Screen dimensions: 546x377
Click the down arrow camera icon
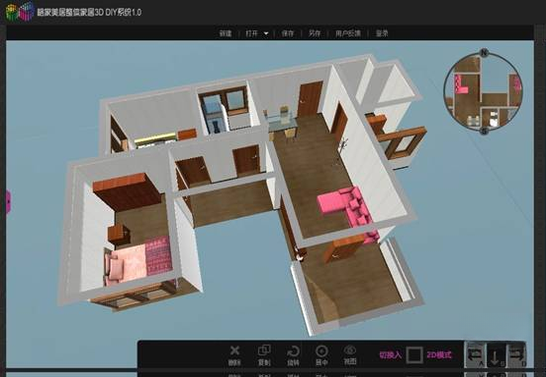click(x=496, y=356)
